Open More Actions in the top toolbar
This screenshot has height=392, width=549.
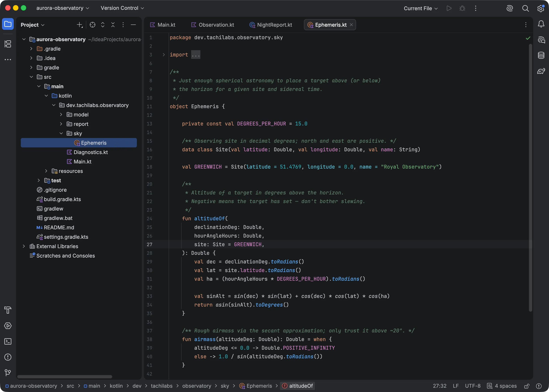click(476, 8)
